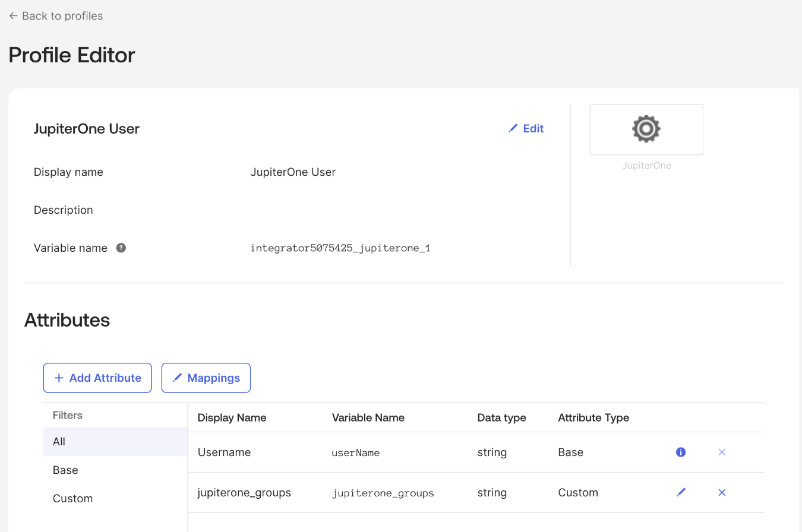
Task: Click the Data type column header
Action: pyautogui.click(x=501, y=417)
